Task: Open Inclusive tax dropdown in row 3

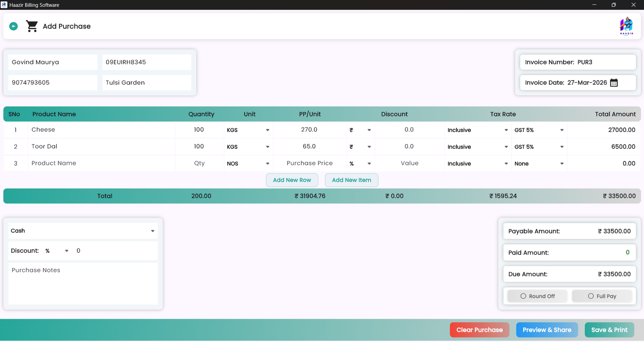Action: pyautogui.click(x=478, y=163)
